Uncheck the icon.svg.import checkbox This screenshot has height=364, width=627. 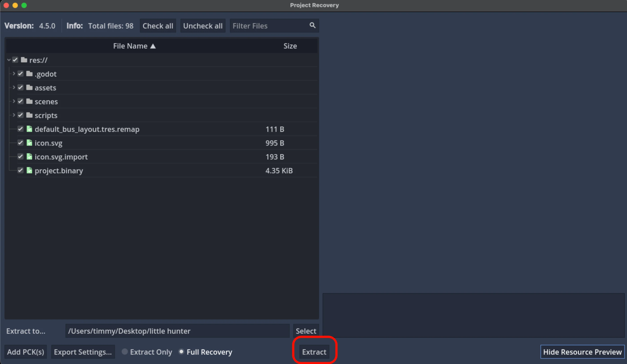point(20,157)
